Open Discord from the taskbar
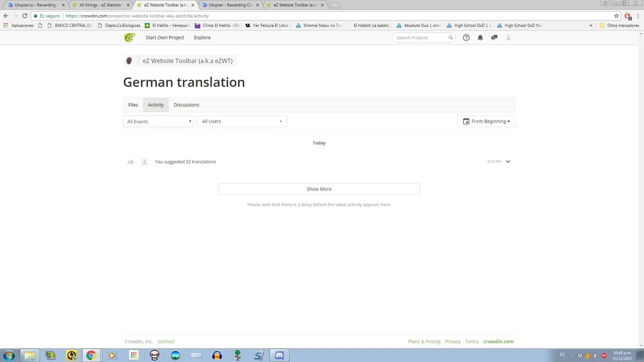644x362 pixels. pos(279,355)
